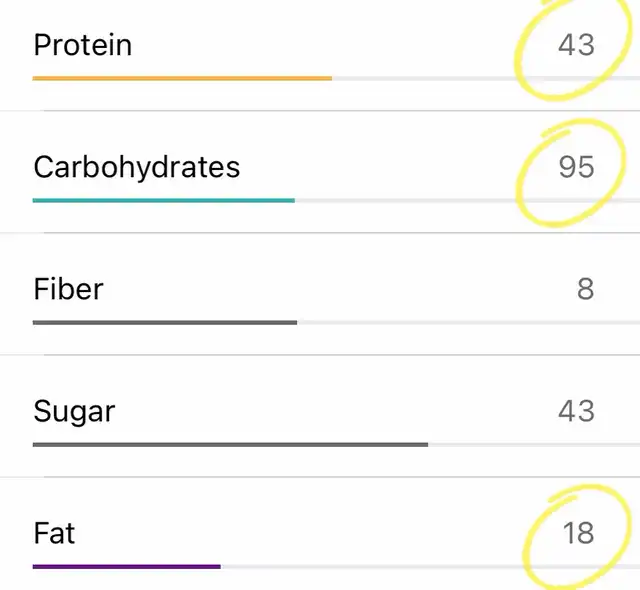Click the teal Carbohydrates progress bar

pyautogui.click(x=164, y=200)
